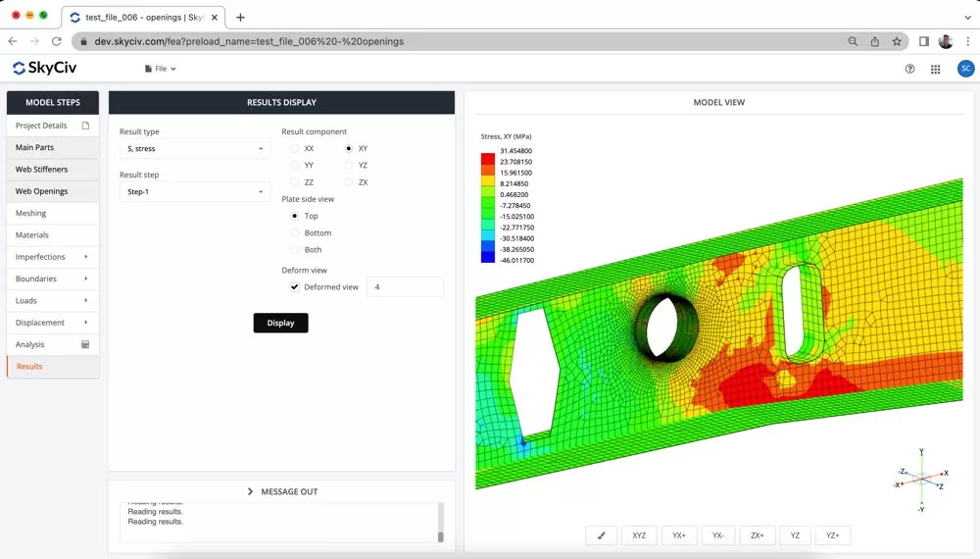This screenshot has width=980, height=559.
Task: Click the paintbrush icon below model view
Action: [x=601, y=535]
